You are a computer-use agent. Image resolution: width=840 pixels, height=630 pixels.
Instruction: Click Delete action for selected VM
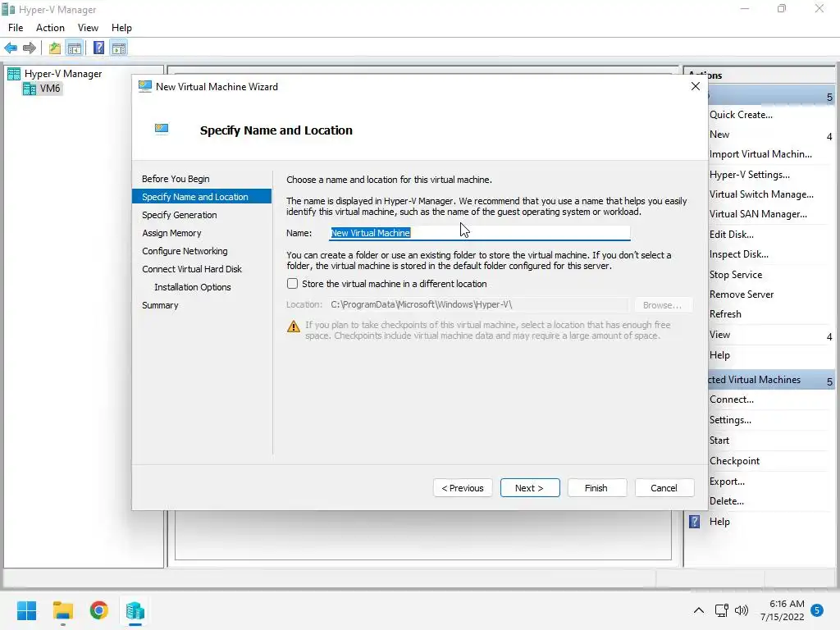727,501
